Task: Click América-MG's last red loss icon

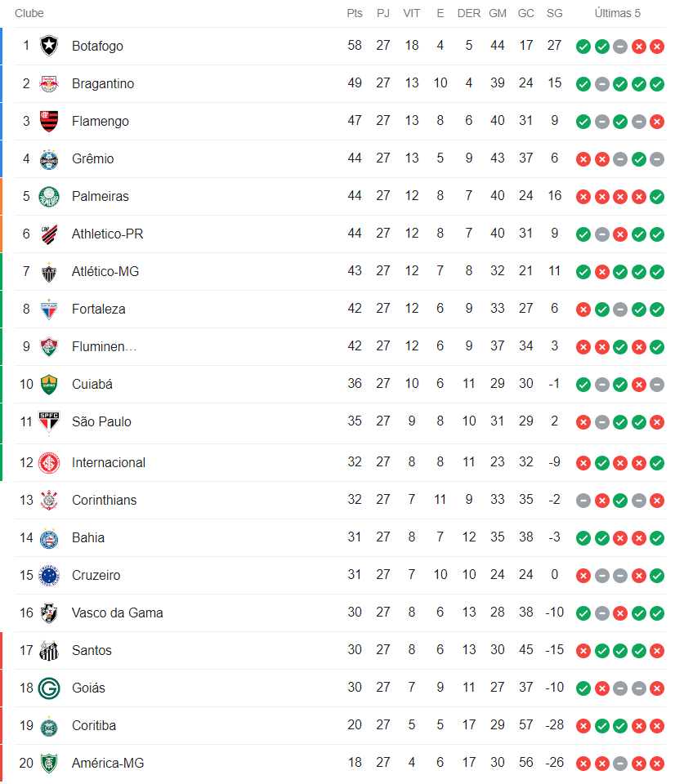Action: [x=657, y=764]
